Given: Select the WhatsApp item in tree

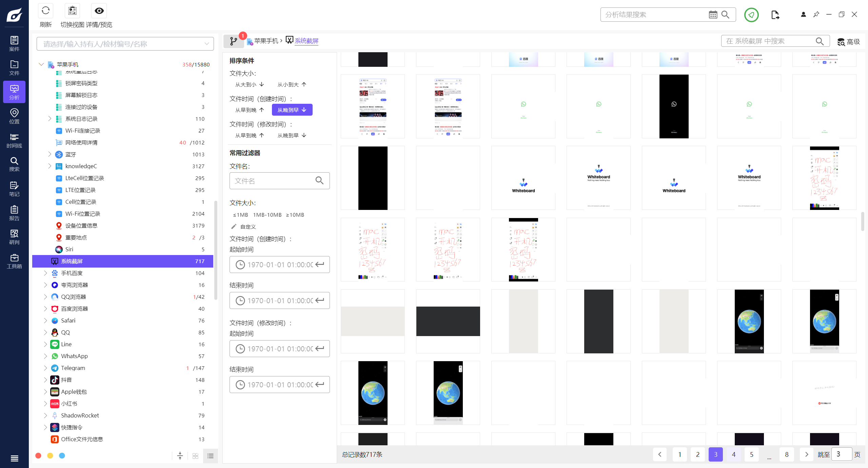Looking at the screenshot, I should pos(74,356).
